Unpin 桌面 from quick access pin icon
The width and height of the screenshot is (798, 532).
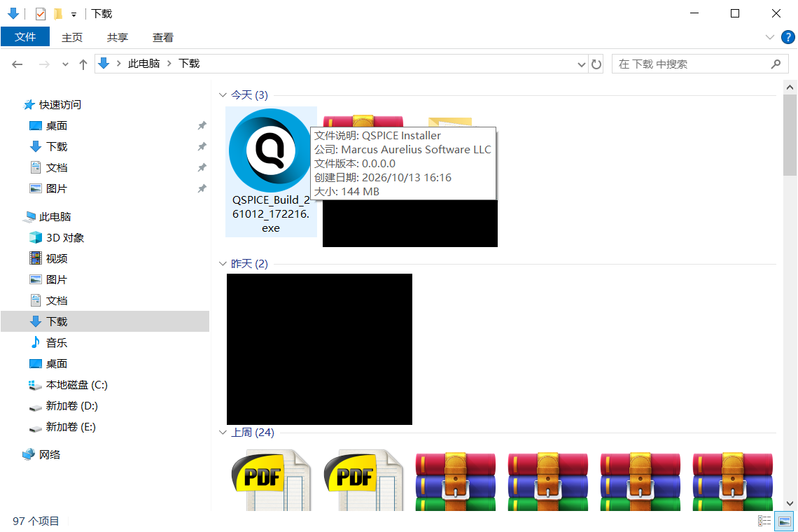(x=202, y=126)
